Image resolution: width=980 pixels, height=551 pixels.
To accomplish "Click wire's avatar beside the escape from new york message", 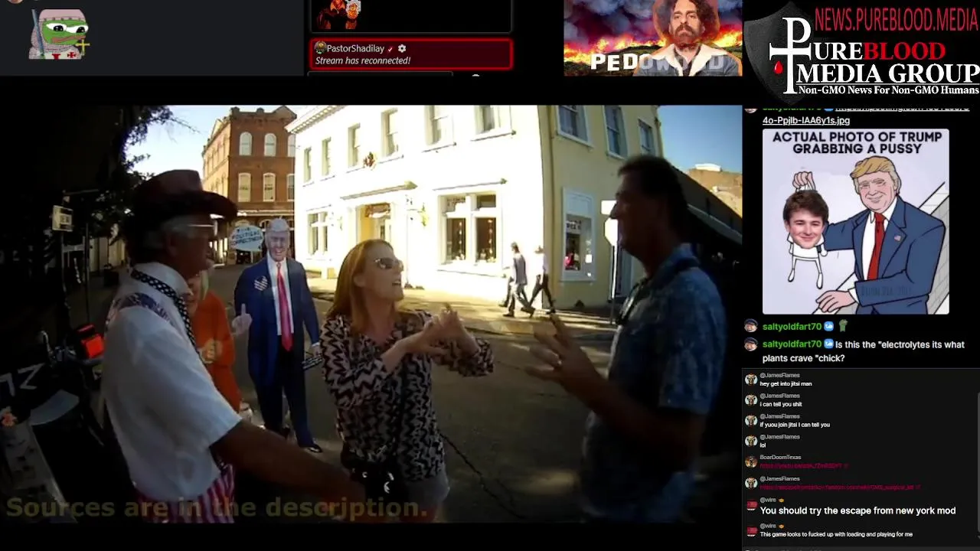I will (x=751, y=505).
